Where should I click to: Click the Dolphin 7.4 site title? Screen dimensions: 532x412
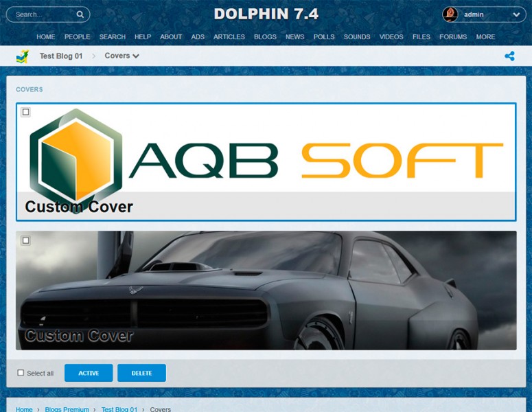(266, 14)
